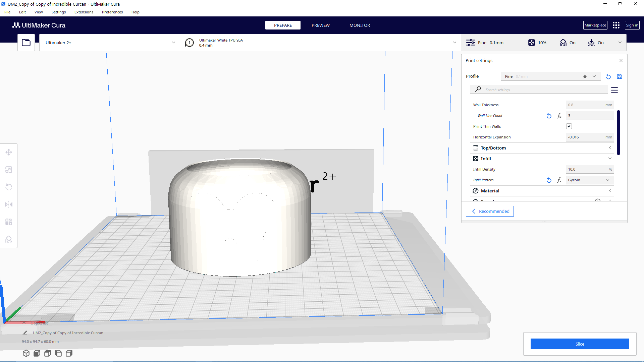Open the Preferences menu
This screenshot has width=644, height=362.
coord(112,12)
